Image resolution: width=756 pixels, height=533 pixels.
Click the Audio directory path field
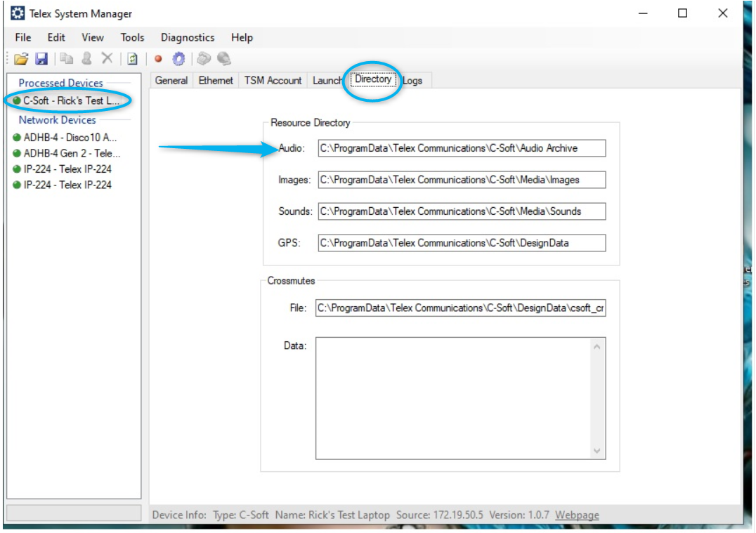pos(461,148)
